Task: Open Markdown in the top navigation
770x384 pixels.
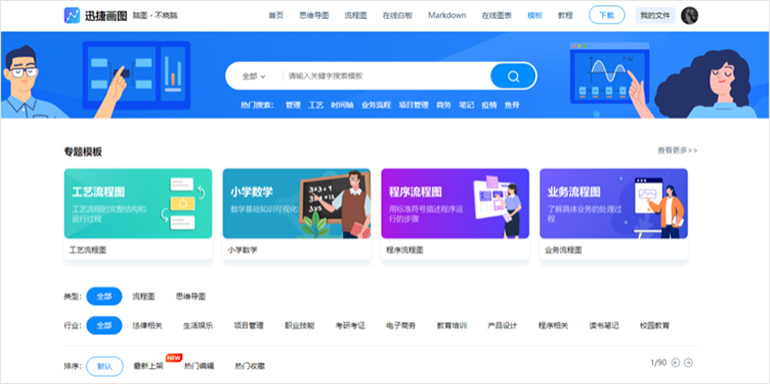Action: click(x=447, y=15)
